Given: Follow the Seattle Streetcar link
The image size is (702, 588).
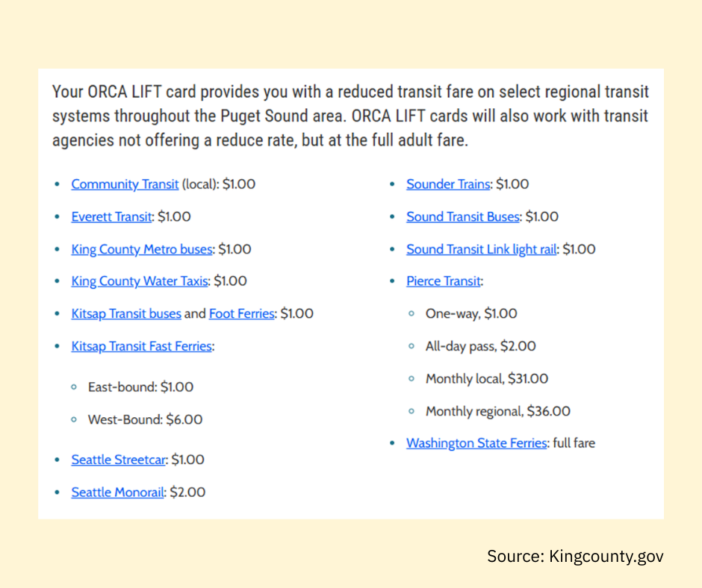Looking at the screenshot, I should tap(118, 460).
